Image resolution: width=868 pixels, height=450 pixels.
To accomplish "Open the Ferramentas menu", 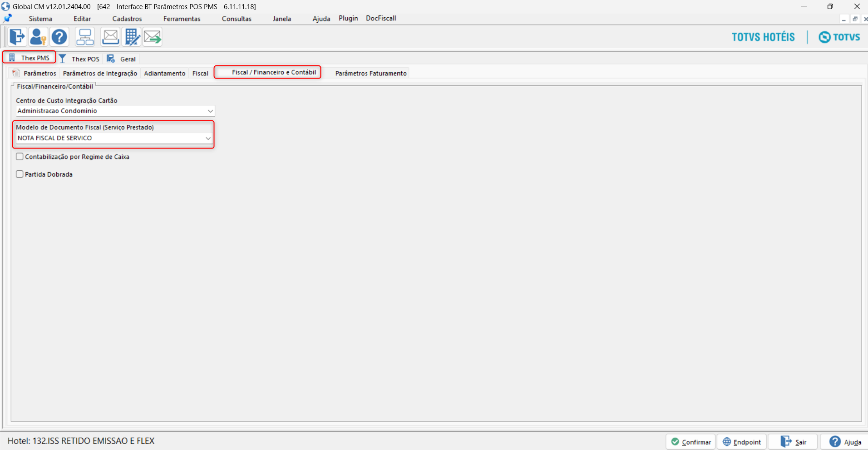I will (x=182, y=19).
